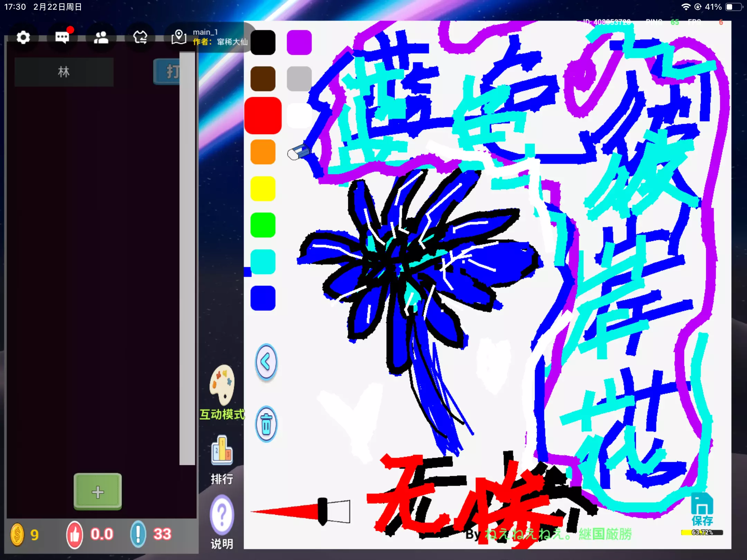The image size is (747, 560).
Task: Adjust the brush size slider handle
Action: 322,511
